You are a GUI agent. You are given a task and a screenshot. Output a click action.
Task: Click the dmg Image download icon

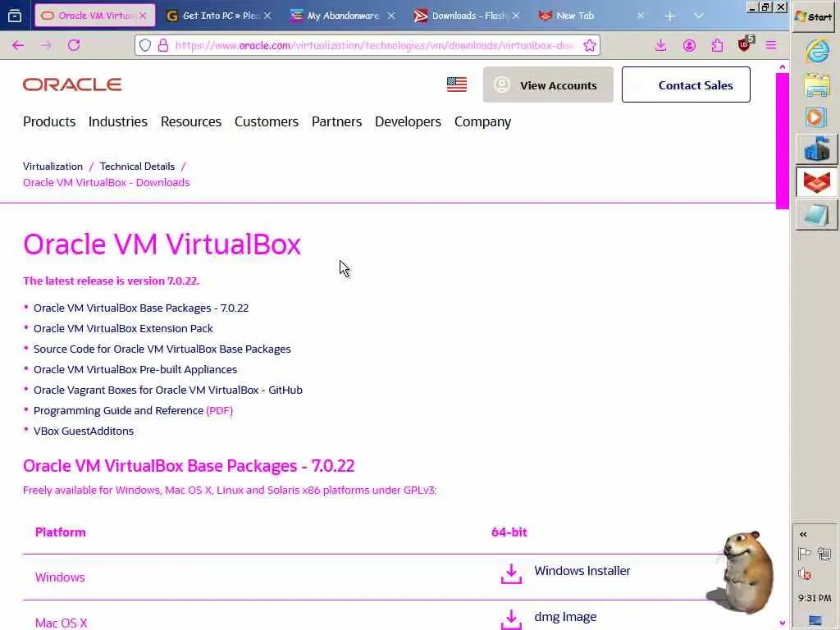(x=511, y=619)
